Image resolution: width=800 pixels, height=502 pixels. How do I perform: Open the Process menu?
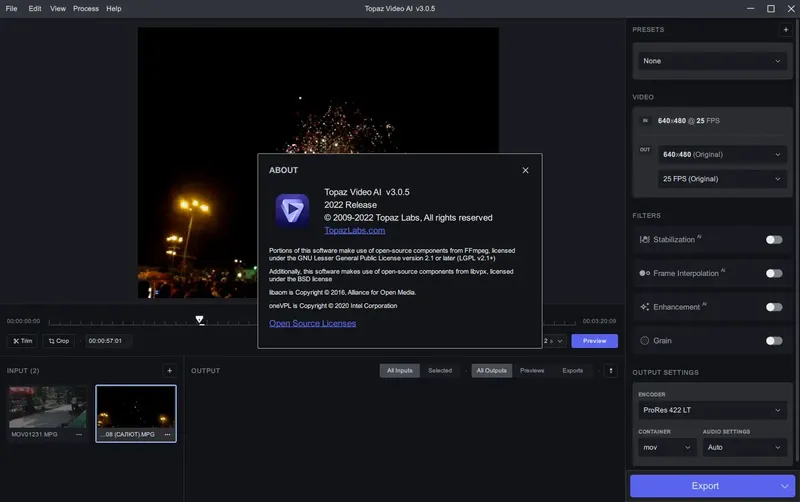[x=86, y=9]
